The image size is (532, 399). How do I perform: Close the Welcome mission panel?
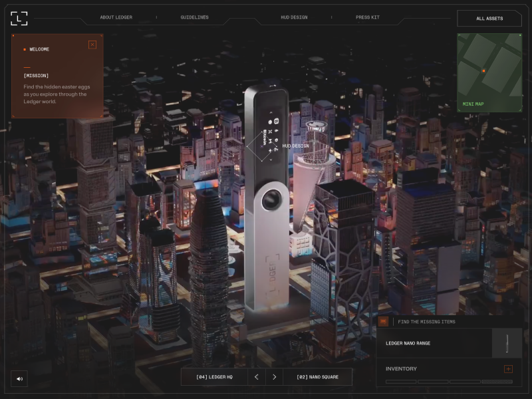(x=92, y=45)
